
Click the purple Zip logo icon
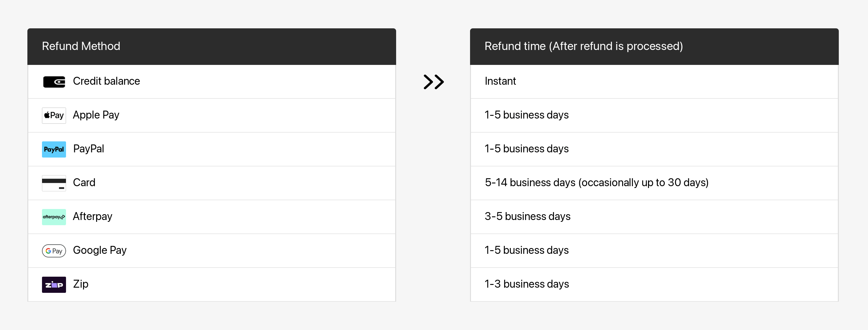pos(54,285)
